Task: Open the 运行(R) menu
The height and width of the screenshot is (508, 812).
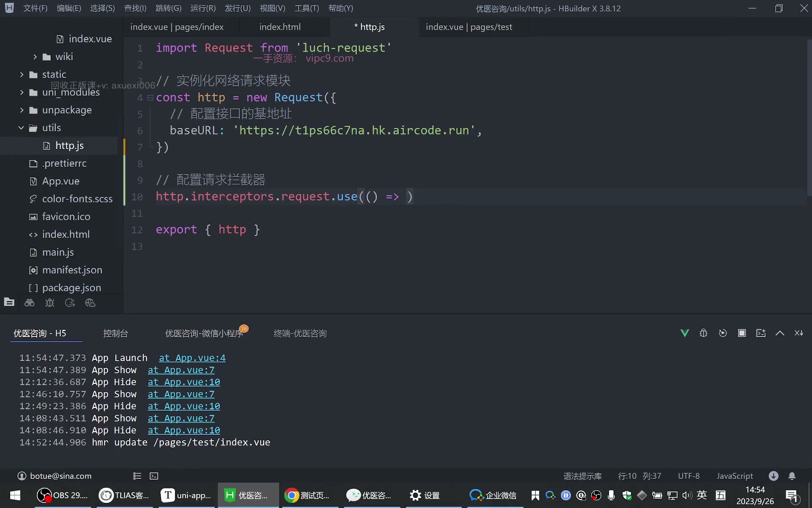Action: (203, 8)
